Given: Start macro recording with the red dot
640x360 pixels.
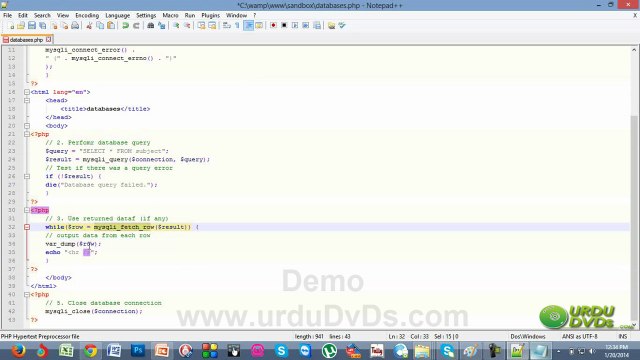Looking at the screenshot, I should pyautogui.click(x=273, y=26).
